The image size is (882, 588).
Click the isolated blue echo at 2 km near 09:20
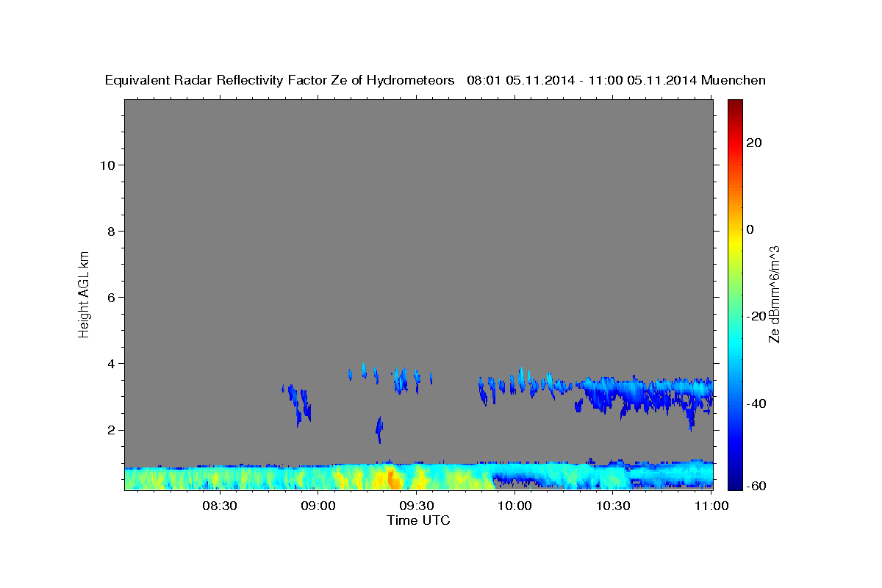click(x=379, y=429)
